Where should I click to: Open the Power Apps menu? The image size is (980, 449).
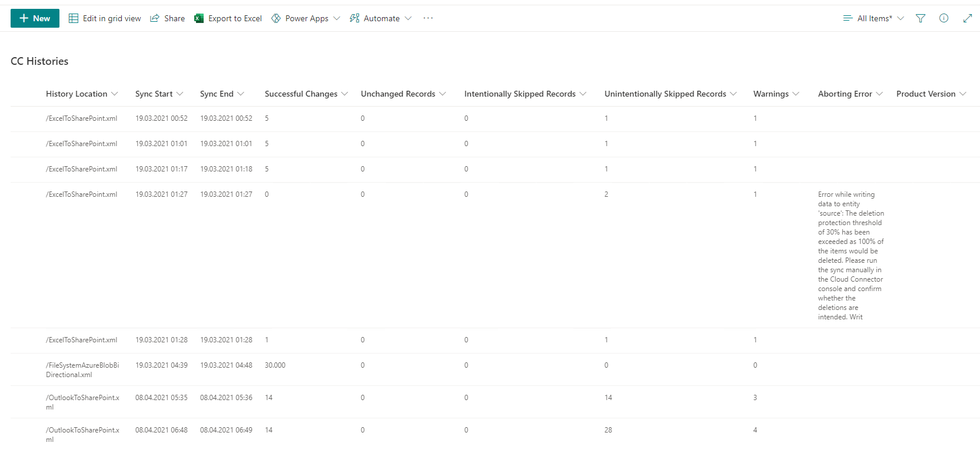[305, 18]
